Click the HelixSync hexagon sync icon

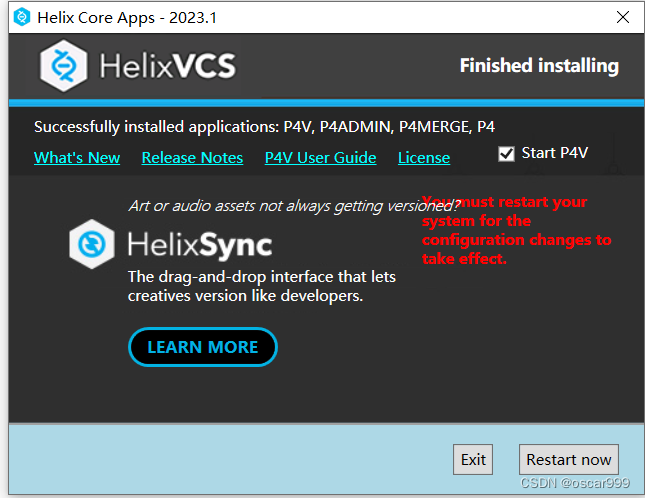[92, 244]
